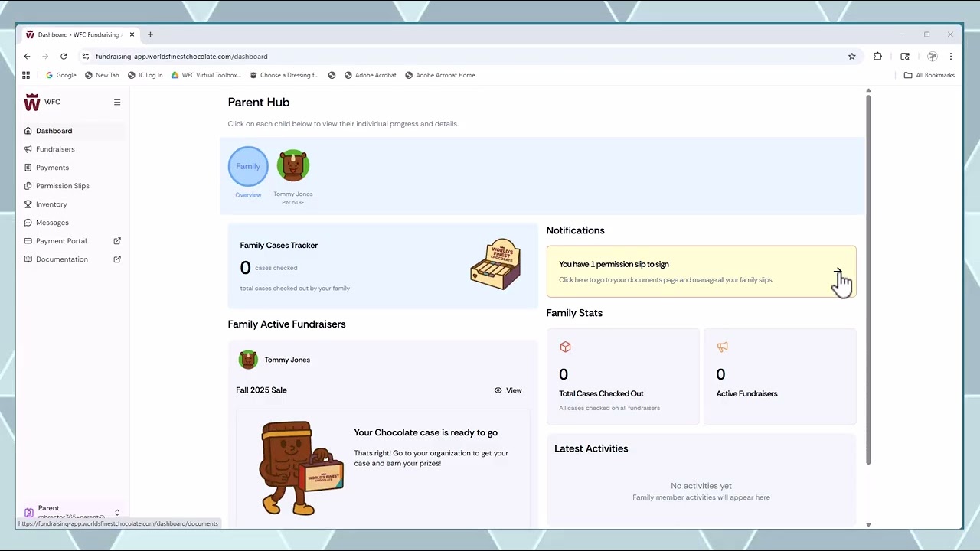Click the permission slip notification card
Screen dimensions: 980x551
tap(701, 272)
